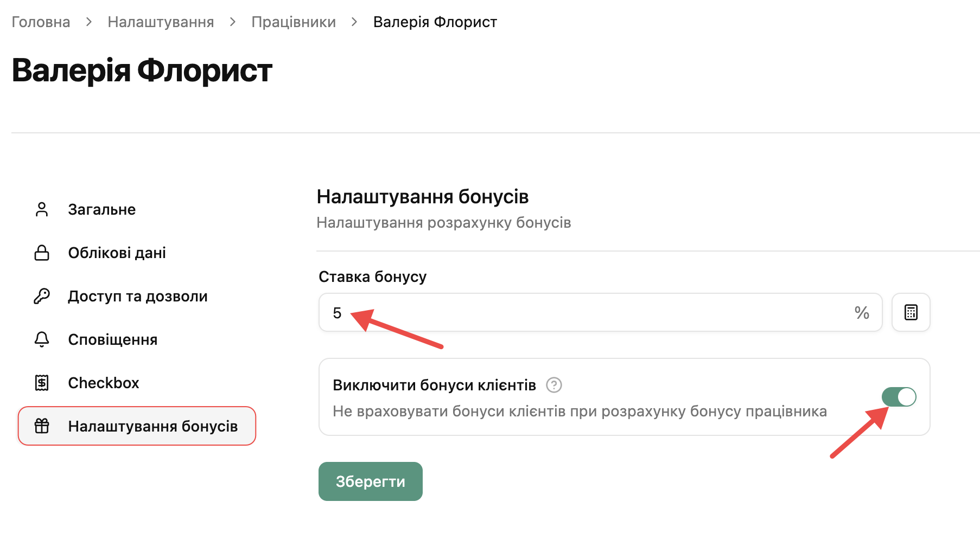The height and width of the screenshot is (553, 980).
Task: Click the key icon for Доступ та дозволи
Action: click(42, 296)
